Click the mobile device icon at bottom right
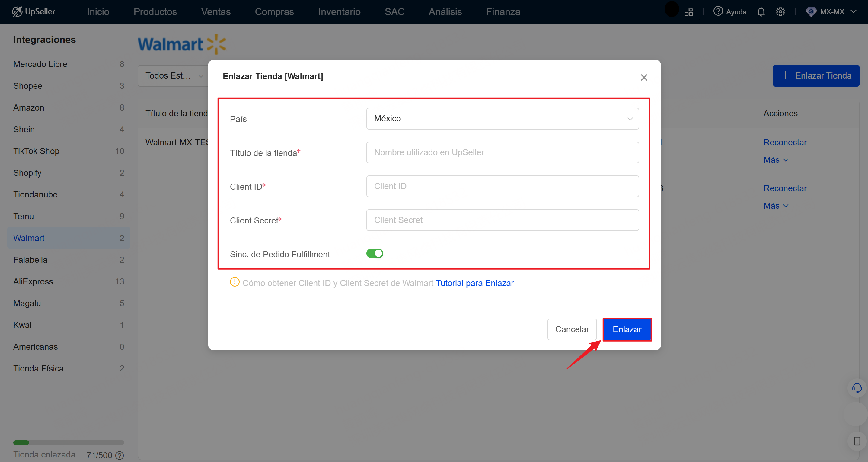Viewport: 868px width, 462px height. click(x=857, y=441)
